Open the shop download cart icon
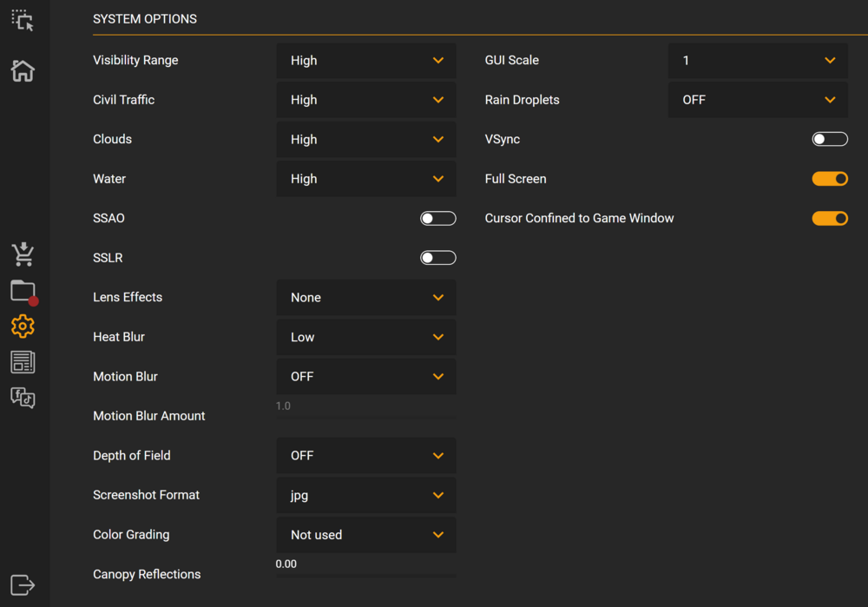Viewport: 868px width, 607px height. [x=23, y=254]
